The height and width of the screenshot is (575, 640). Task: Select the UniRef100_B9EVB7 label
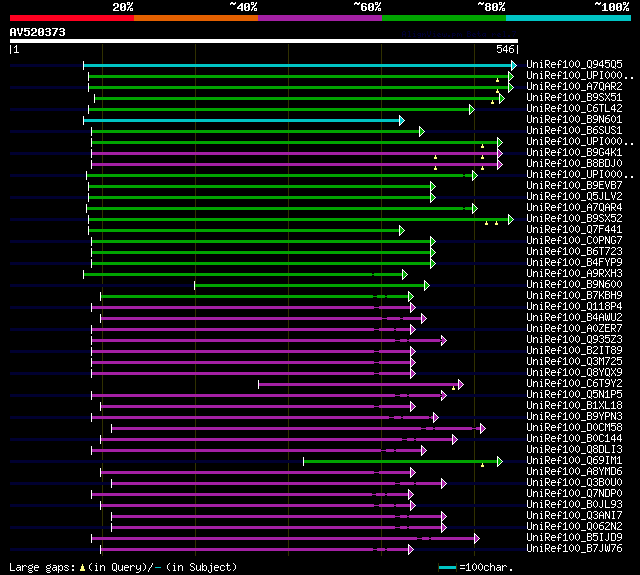(574, 186)
